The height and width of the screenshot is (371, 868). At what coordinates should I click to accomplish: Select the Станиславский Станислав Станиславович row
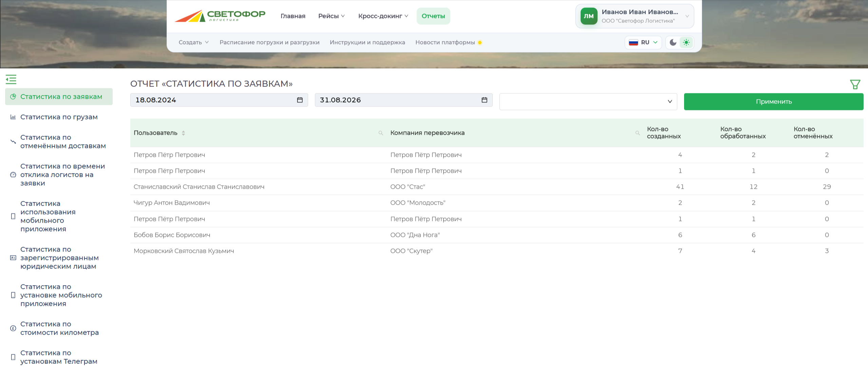pos(497,187)
